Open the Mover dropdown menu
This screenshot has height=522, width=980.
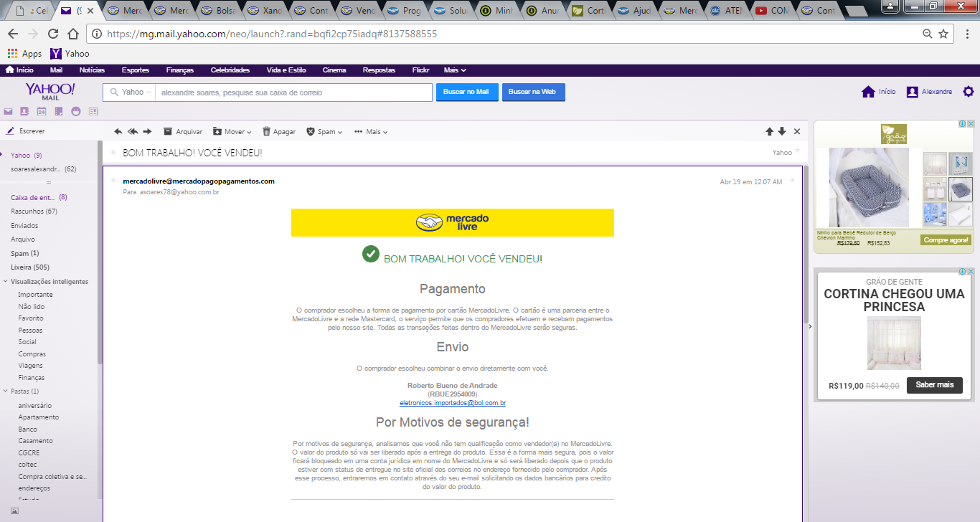232,131
